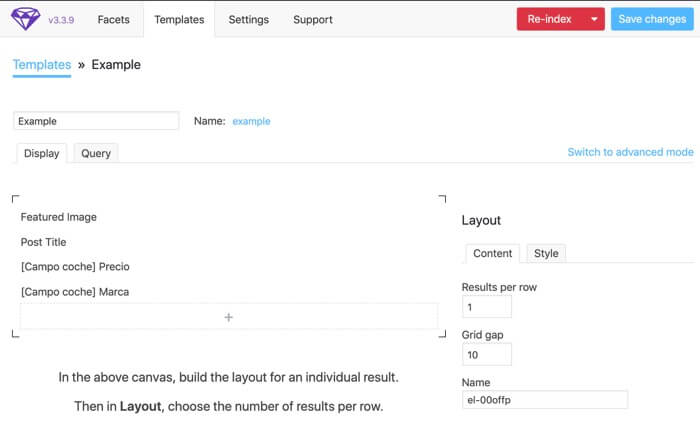Select the Display tab
The height and width of the screenshot is (448, 700).
coord(42,153)
